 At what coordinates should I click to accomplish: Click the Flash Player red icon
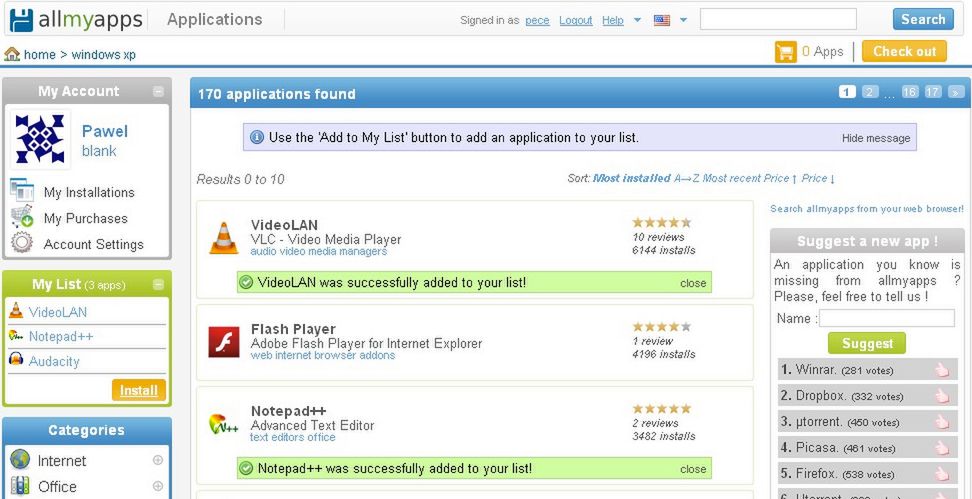tap(224, 342)
